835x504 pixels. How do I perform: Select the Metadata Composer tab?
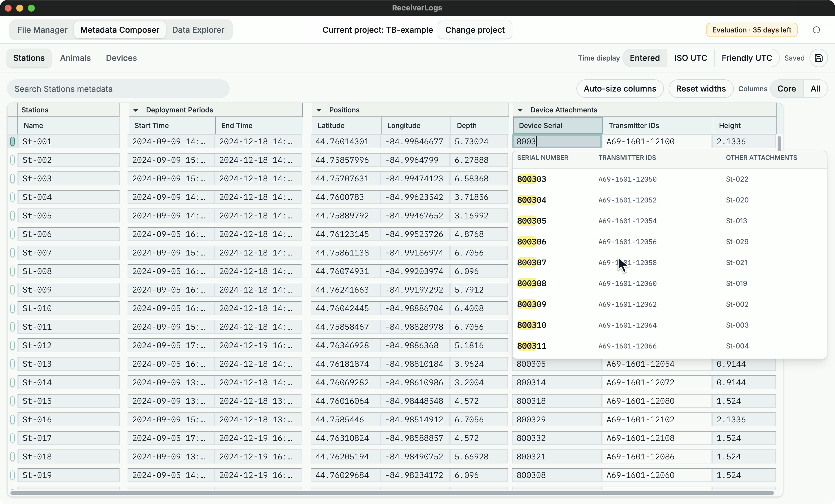coord(120,30)
